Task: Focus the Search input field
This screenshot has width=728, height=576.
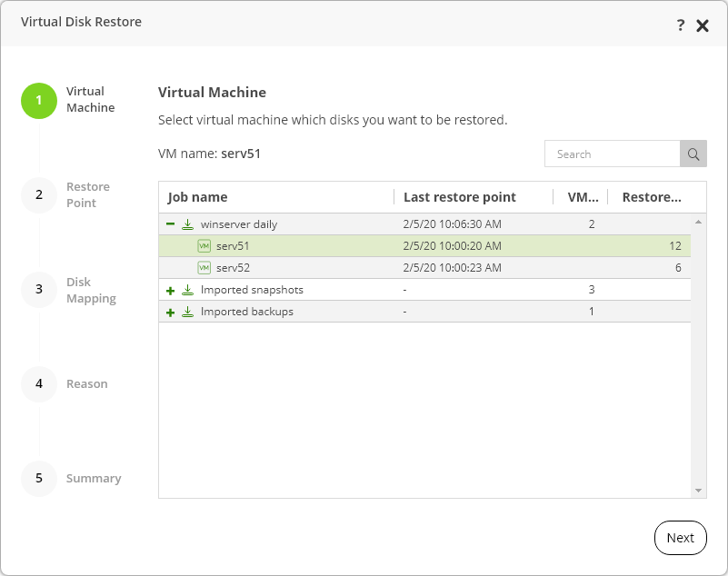Action: (x=612, y=154)
